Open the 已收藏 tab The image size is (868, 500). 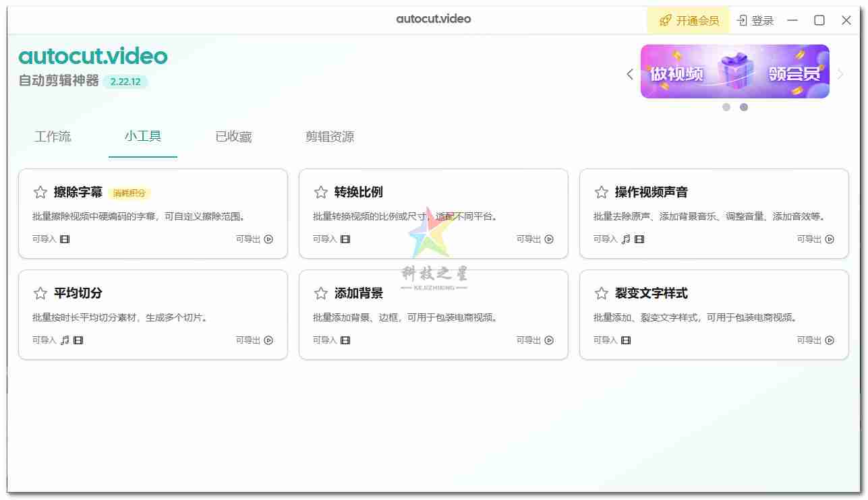tap(233, 136)
